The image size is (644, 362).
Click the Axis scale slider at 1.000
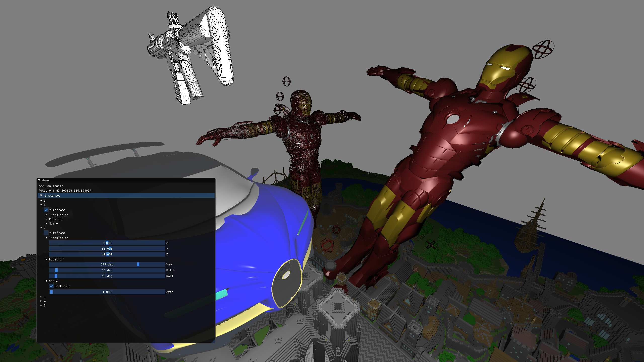[x=107, y=292]
